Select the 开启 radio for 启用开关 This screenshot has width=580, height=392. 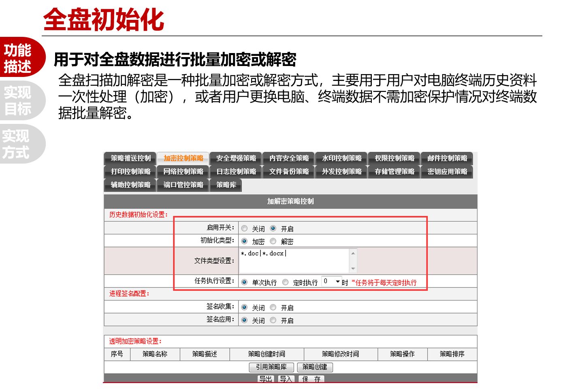click(273, 228)
